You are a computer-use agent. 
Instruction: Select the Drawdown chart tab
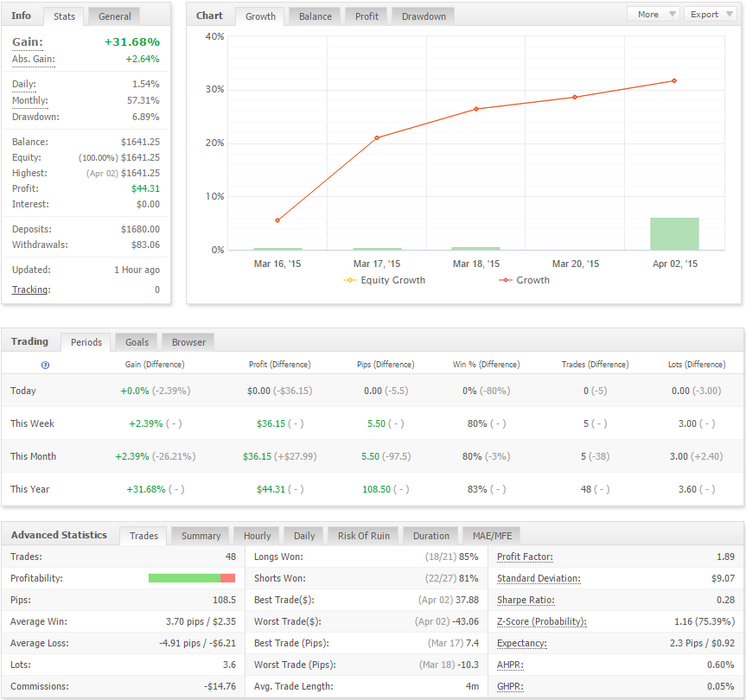tap(424, 16)
